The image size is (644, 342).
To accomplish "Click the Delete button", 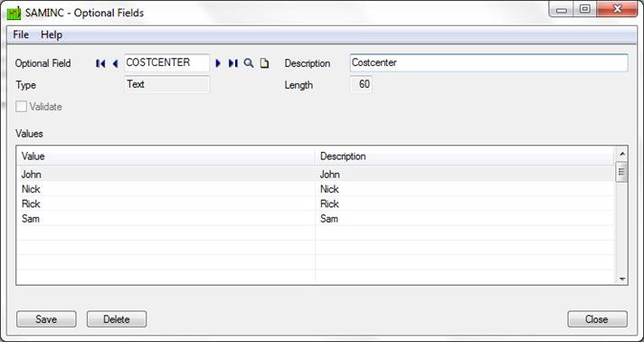I will 117,319.
